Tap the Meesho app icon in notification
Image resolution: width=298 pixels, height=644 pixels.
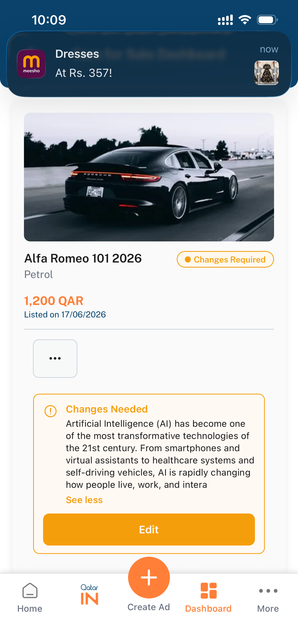[x=32, y=64]
